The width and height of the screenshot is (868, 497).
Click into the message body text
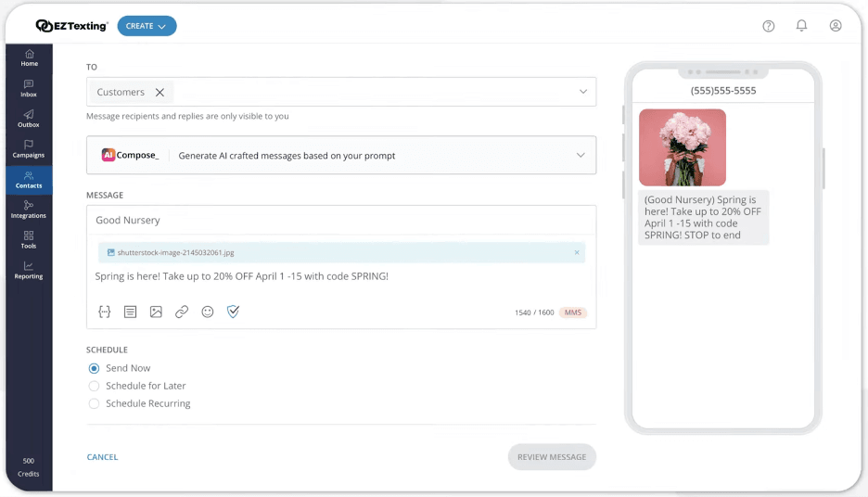(x=241, y=276)
